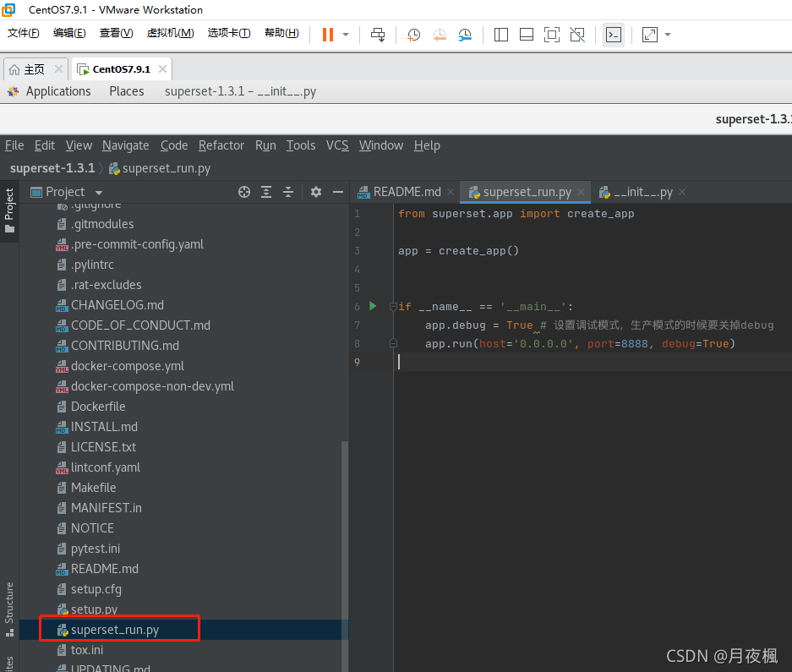Hide the Project panel with the minus icon
The width and height of the screenshot is (792, 672).
(338, 192)
